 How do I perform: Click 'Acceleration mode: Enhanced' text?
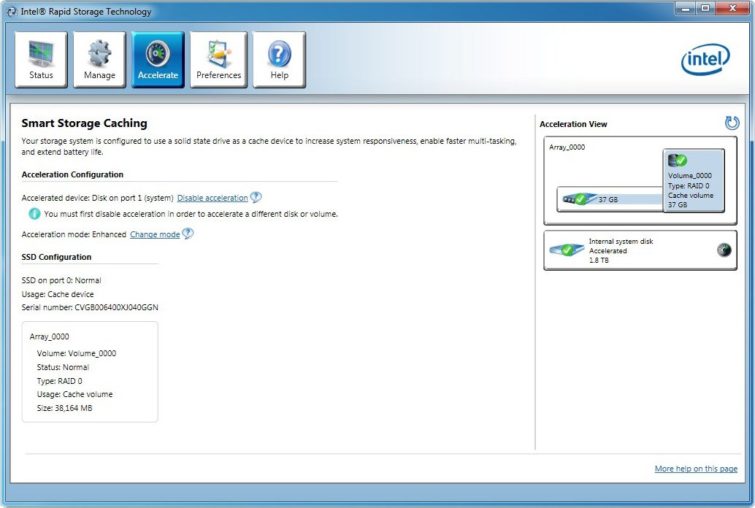tap(74, 234)
